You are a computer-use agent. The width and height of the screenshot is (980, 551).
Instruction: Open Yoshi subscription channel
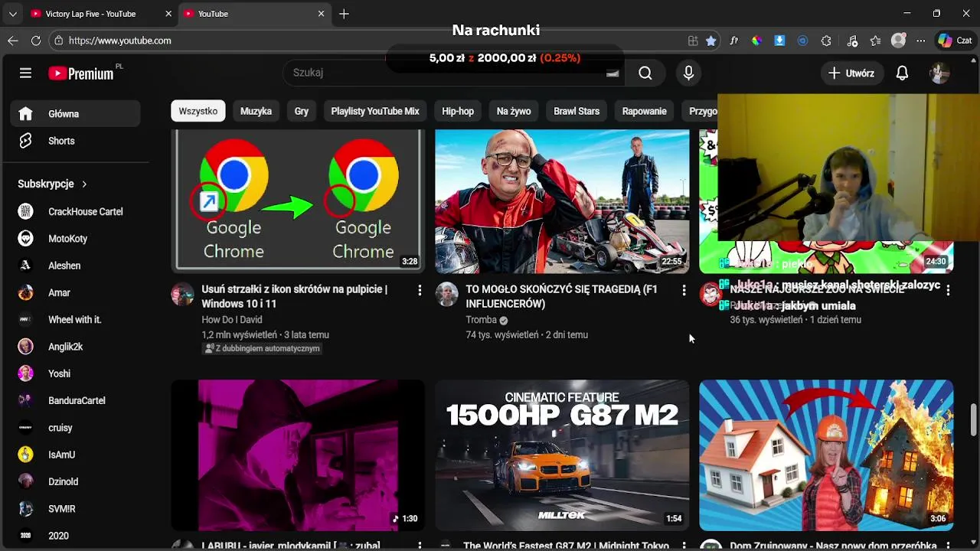pos(75,373)
